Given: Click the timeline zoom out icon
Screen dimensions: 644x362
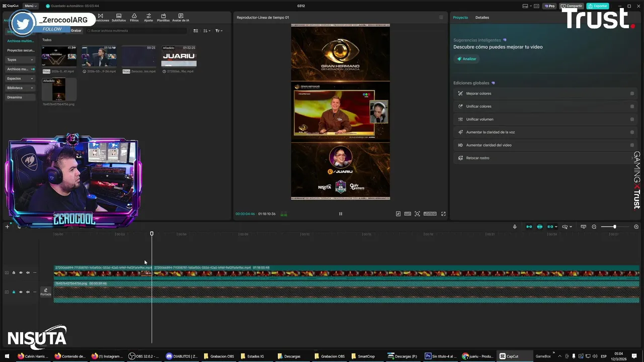Looking at the screenshot, I should pyautogui.click(x=594, y=227).
